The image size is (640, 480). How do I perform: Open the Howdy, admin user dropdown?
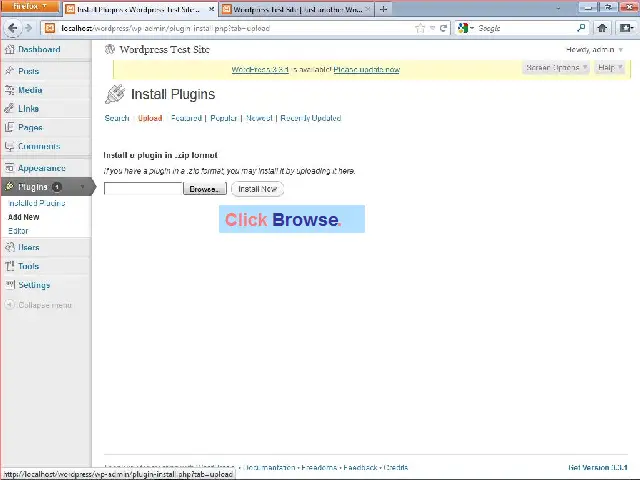coord(594,50)
